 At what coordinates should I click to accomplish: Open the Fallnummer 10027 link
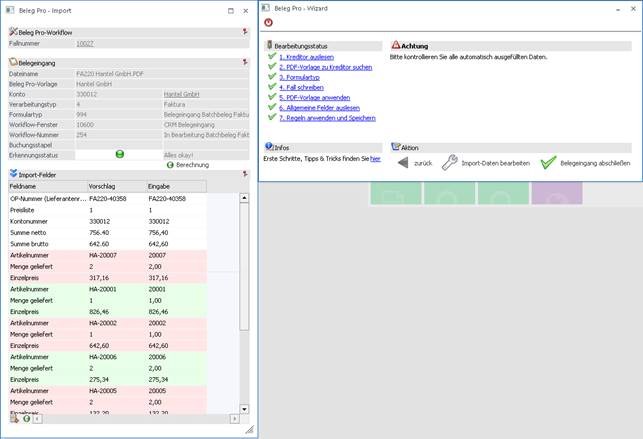pyautogui.click(x=85, y=44)
